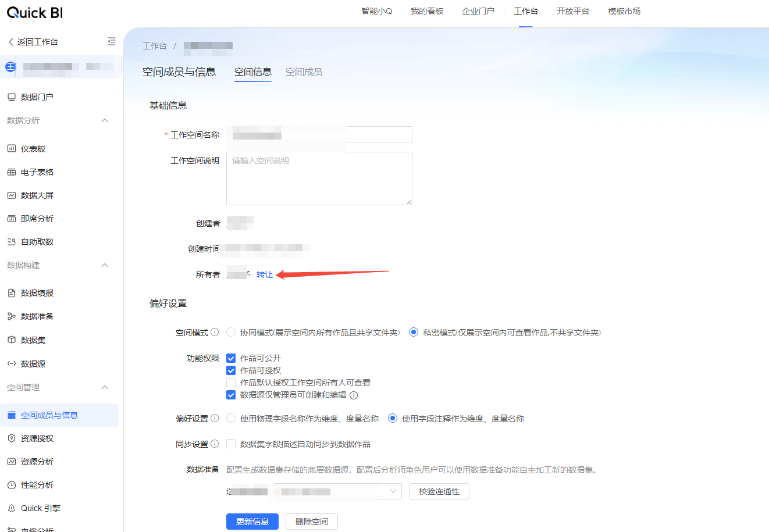This screenshot has height=532, width=769.
Task: Open the 数据准备 data source dropdown
Action: tap(337, 491)
